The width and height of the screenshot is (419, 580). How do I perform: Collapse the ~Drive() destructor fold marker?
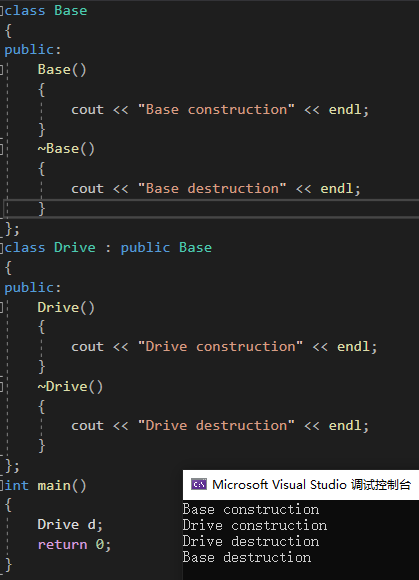tap(1, 387)
